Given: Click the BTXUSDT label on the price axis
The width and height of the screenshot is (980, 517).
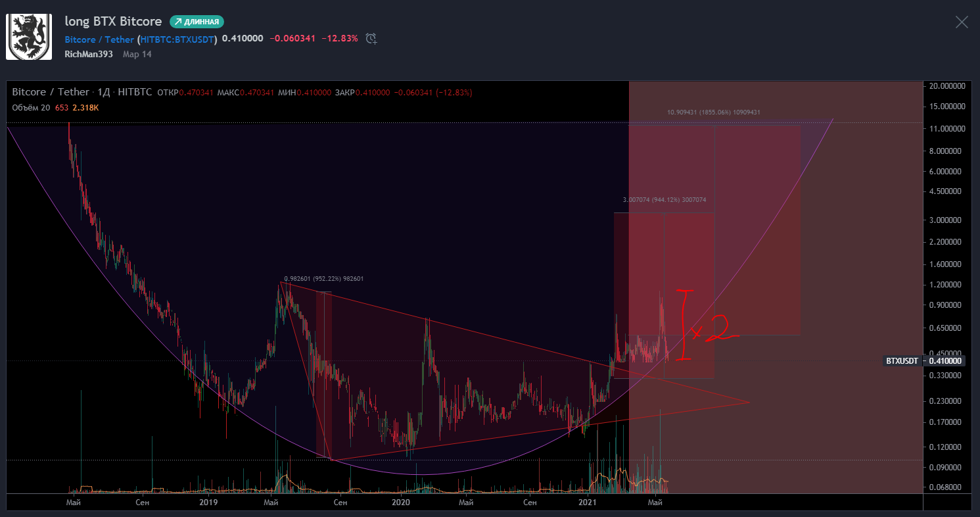Looking at the screenshot, I should 902,360.
